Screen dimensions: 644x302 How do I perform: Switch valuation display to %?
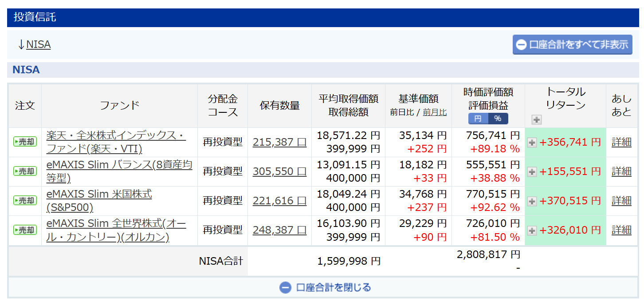tap(498, 119)
